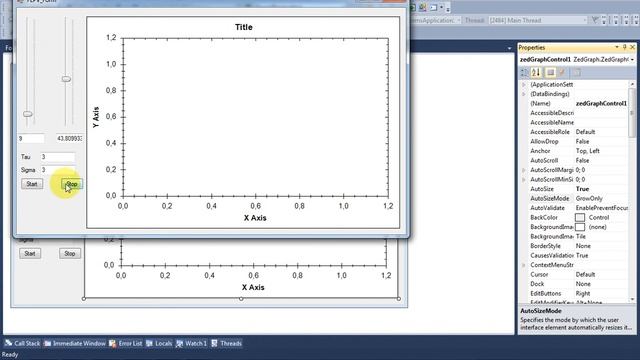The height and width of the screenshot is (360, 640).
Task: Click the left trackbar value textbox showing 9
Action: 31,139
